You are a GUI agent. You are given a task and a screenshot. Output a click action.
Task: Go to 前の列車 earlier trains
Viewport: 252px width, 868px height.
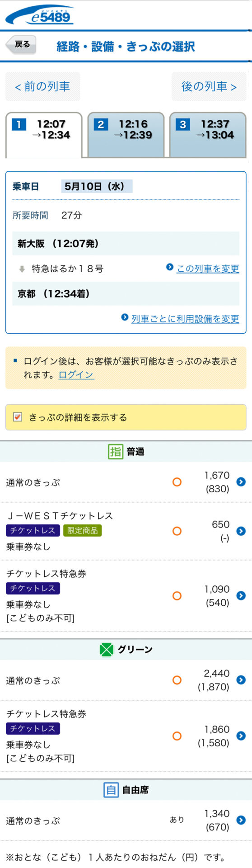click(x=42, y=86)
